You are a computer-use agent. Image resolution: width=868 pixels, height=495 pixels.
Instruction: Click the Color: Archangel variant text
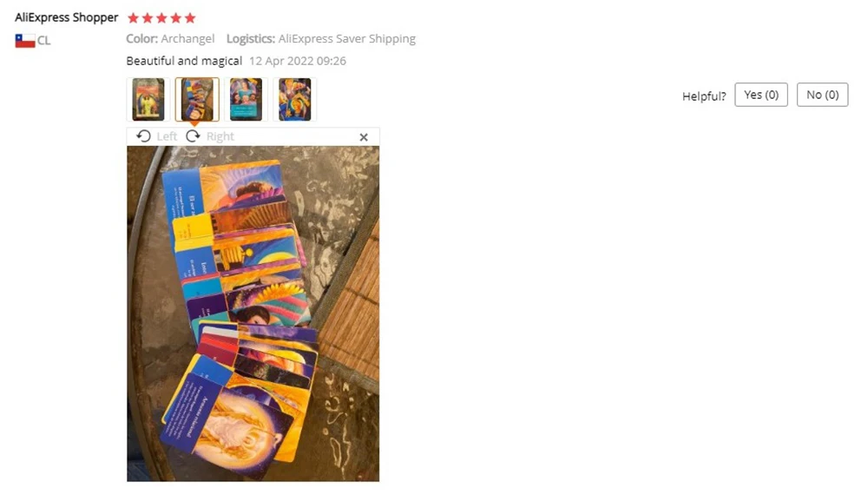[x=170, y=39]
